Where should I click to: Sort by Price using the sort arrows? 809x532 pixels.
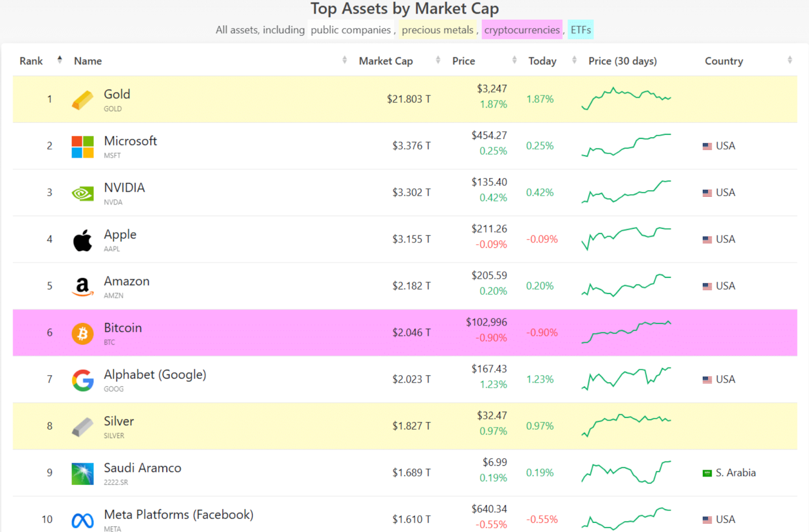pyautogui.click(x=514, y=60)
